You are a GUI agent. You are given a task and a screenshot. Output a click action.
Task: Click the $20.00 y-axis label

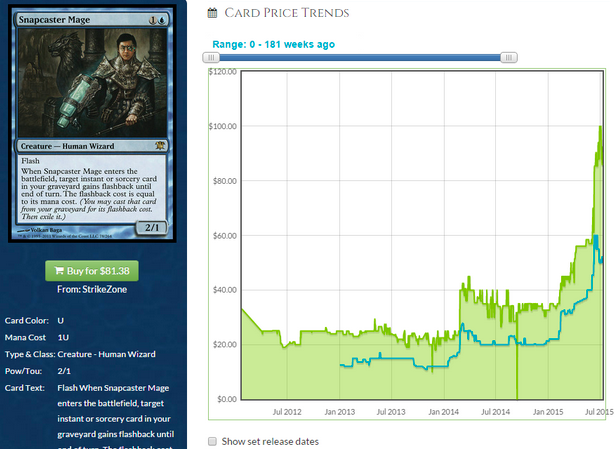pos(224,345)
